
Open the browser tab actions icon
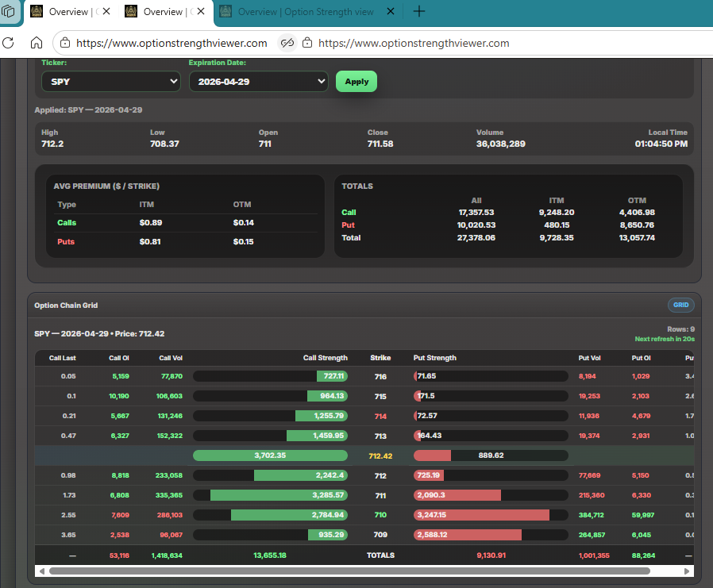[x=8, y=11]
